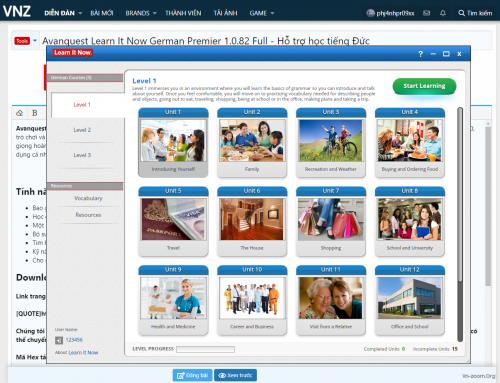
Task: Click the search magnifier Tìm kiếm
Action: pos(475,13)
